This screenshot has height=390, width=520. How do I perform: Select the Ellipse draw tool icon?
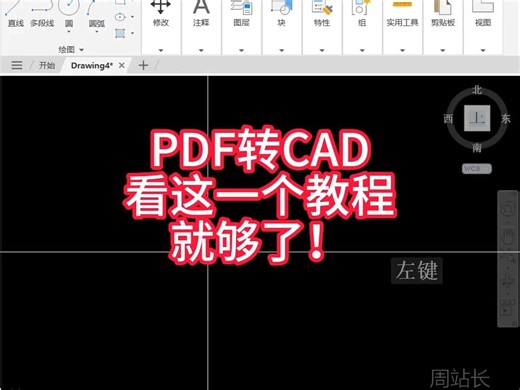click(x=120, y=17)
